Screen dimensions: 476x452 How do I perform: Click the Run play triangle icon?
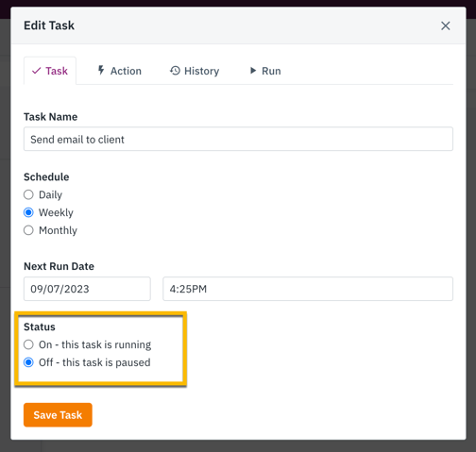point(253,71)
